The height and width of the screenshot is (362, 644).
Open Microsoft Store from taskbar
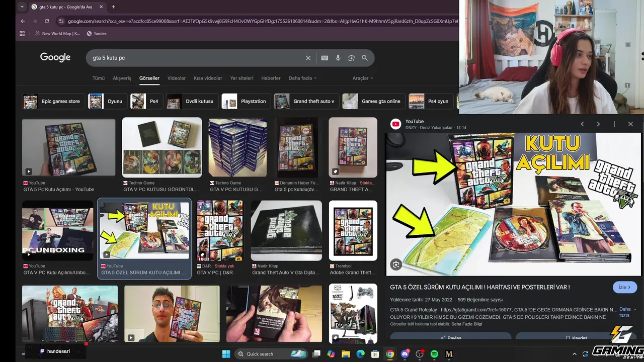[375, 354]
